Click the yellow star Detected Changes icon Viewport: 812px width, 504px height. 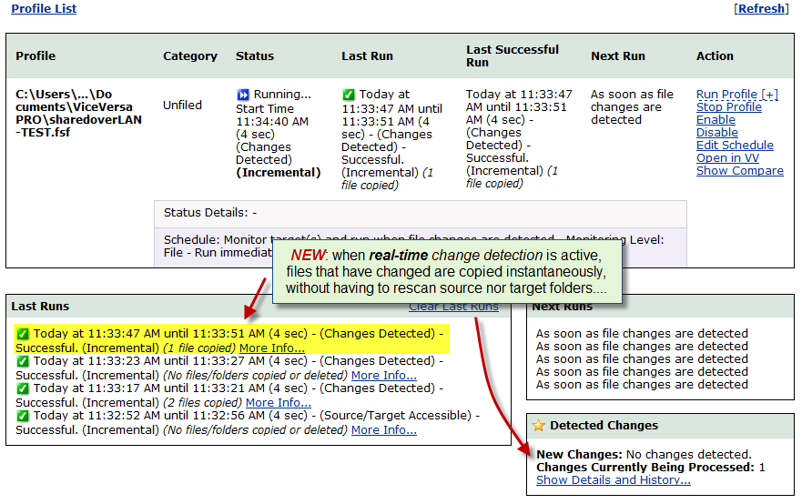pos(539,426)
